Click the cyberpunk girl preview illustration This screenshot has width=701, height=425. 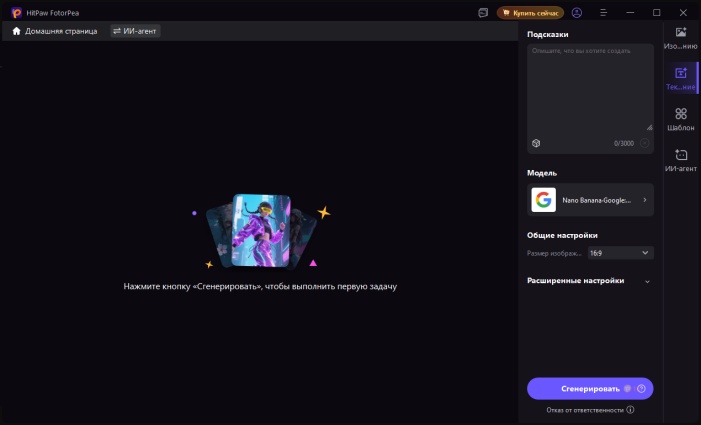261,231
